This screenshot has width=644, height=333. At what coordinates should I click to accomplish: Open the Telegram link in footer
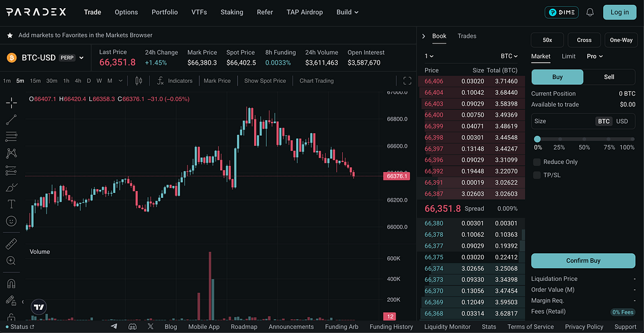pyautogui.click(x=114, y=327)
